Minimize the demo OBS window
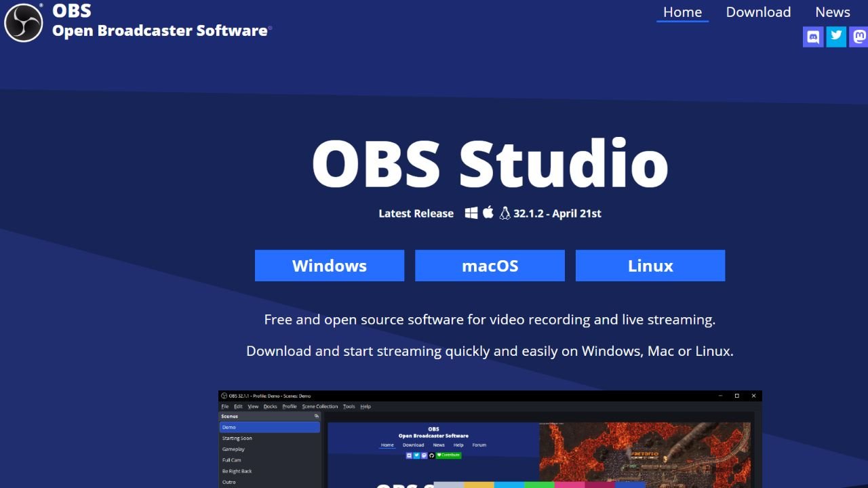 coord(720,396)
